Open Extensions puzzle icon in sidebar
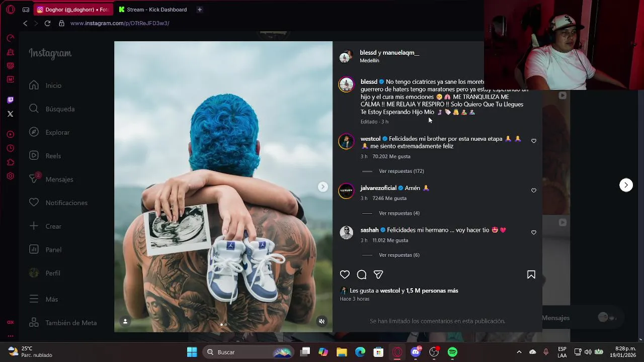 [x=10, y=162]
